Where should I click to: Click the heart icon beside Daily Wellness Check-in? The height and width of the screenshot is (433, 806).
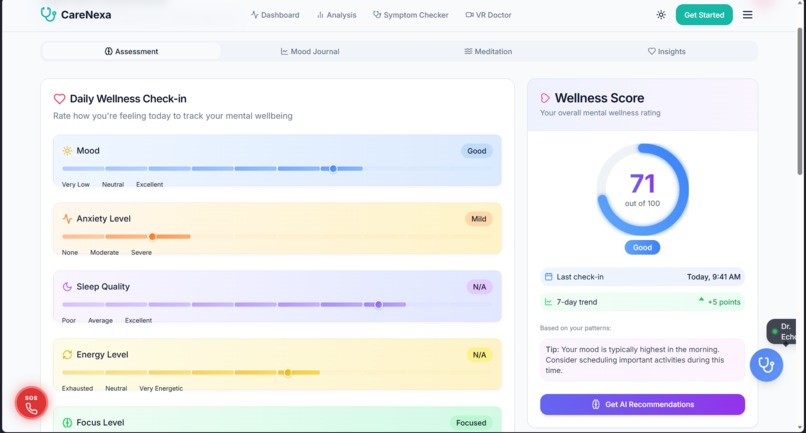(x=59, y=99)
